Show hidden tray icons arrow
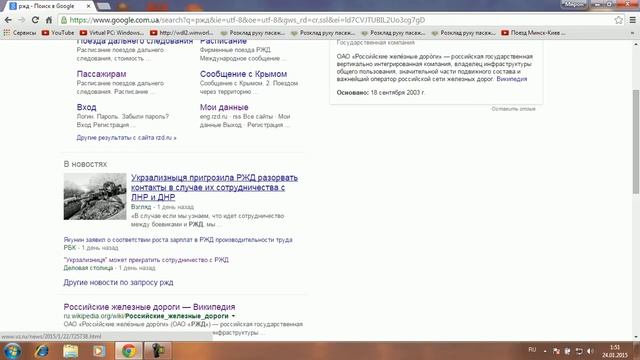This screenshot has height=360, width=640. pyautogui.click(x=545, y=351)
